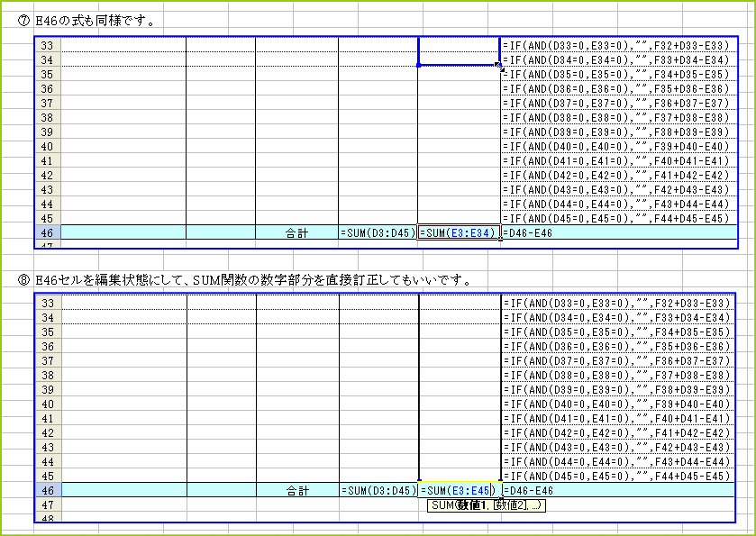Click =SUM(D3:D45) cell in step ⑧ sheet
756x536 pixels.
(x=379, y=491)
